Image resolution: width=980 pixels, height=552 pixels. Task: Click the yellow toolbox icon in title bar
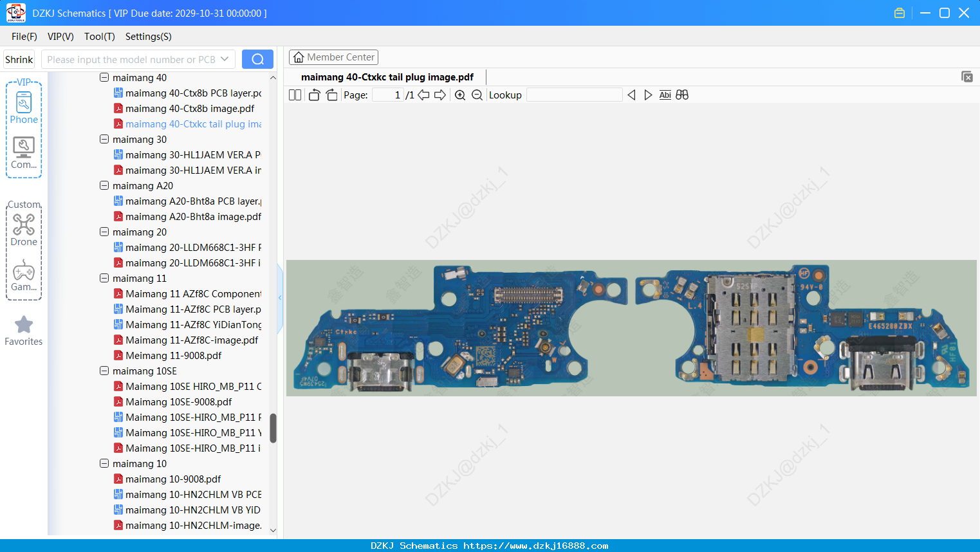pos(900,13)
